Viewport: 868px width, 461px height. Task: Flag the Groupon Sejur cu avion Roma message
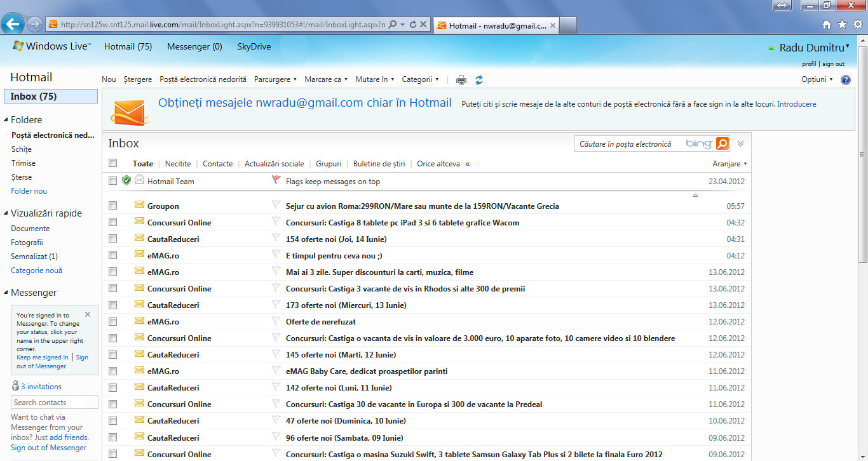(x=276, y=205)
